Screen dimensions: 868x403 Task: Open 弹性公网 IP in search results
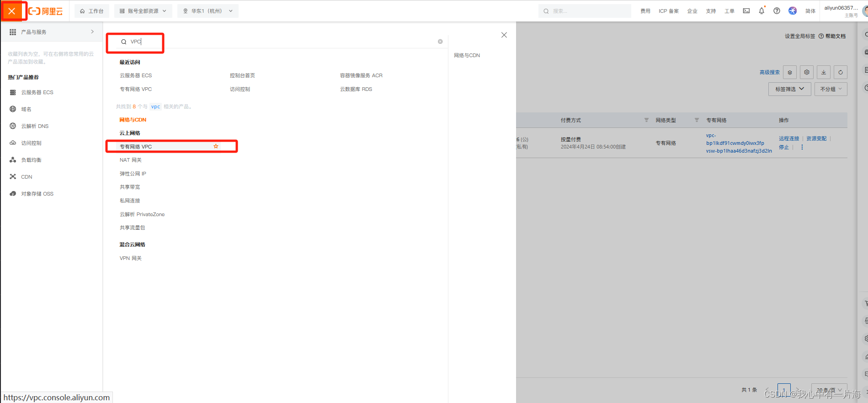[133, 174]
